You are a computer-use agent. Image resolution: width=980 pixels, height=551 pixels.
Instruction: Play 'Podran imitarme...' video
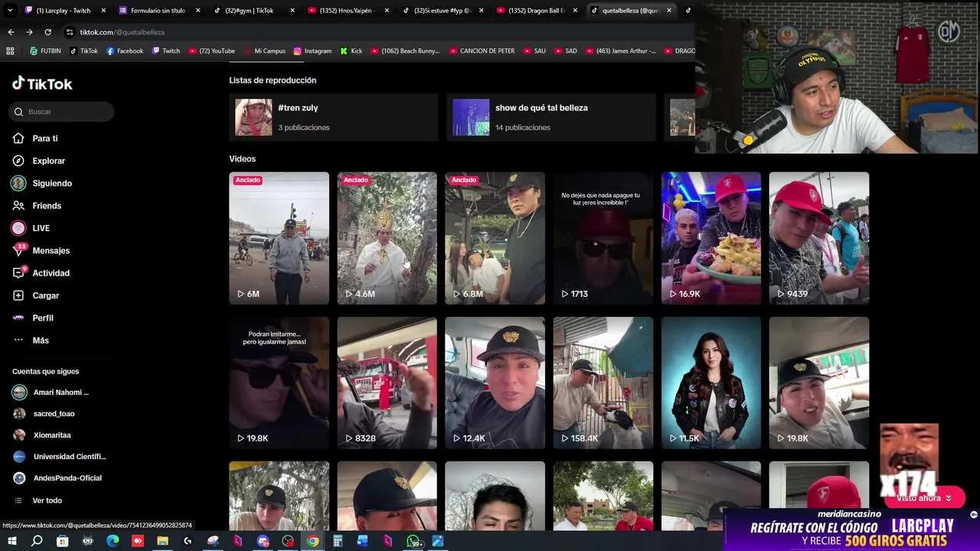(x=279, y=383)
